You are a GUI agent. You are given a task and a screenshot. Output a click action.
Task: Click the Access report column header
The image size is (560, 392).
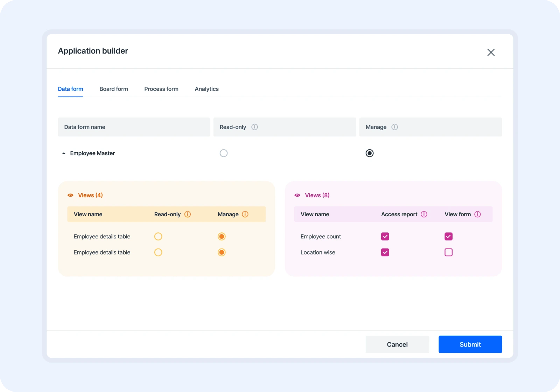pos(399,214)
